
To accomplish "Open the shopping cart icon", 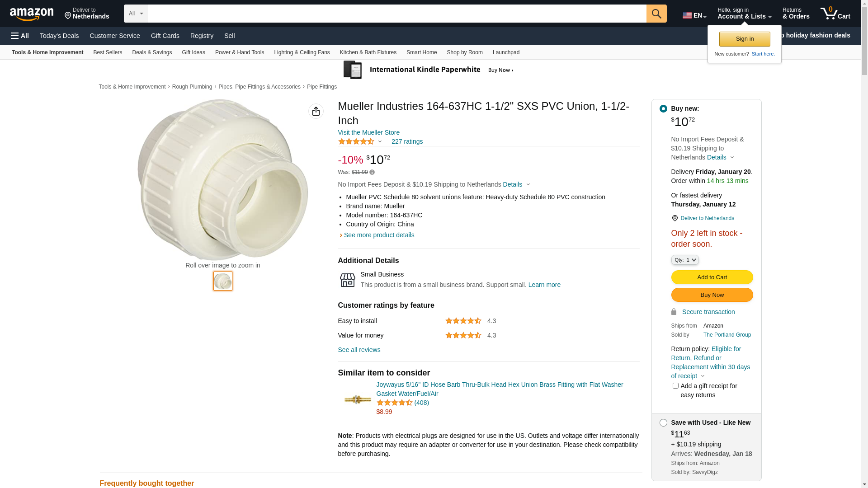I will 835,14.
